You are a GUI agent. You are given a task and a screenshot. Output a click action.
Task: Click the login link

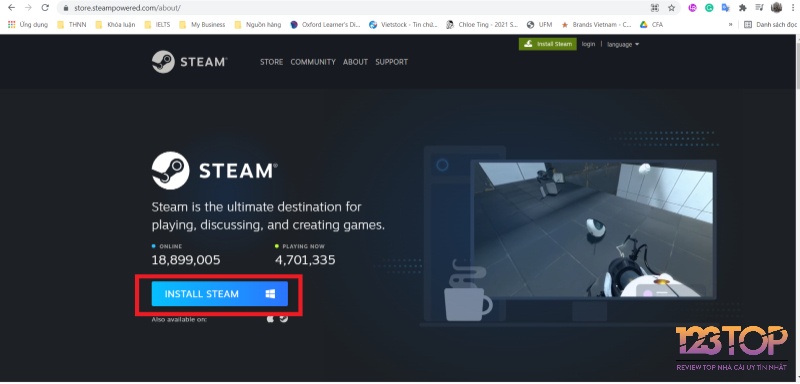click(x=588, y=44)
